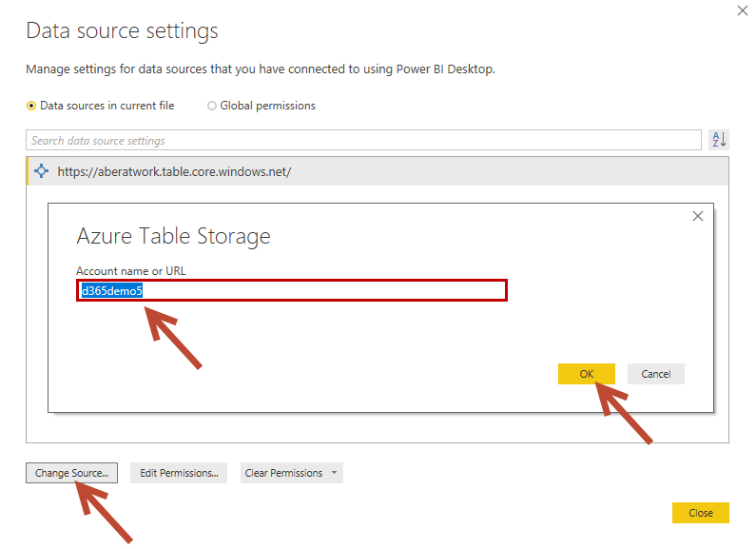
Task: Close the Data source settings window with X
Action: tap(742, 10)
